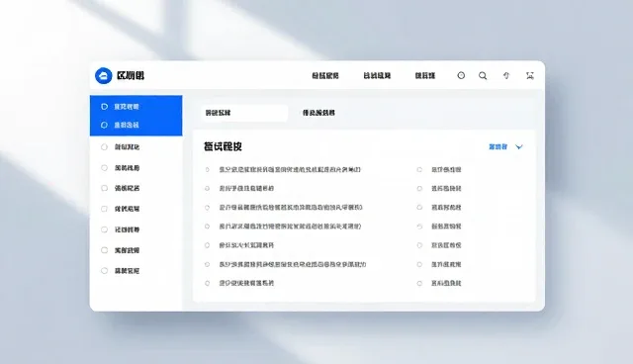Open the first of three header menu items
This screenshot has height=364, width=633.
click(x=325, y=76)
